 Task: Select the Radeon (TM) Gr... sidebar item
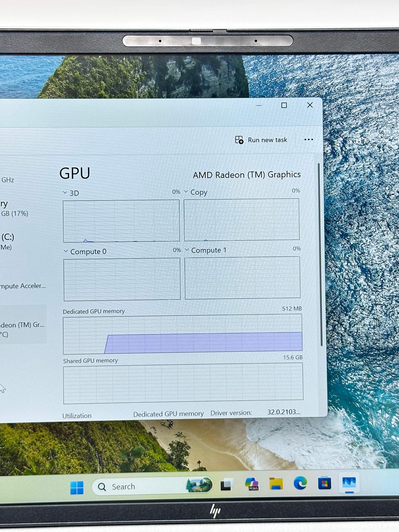pos(23,325)
